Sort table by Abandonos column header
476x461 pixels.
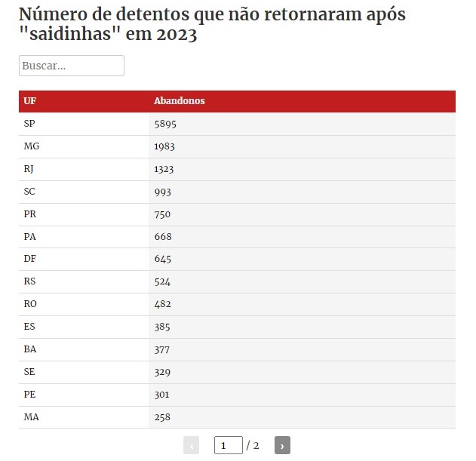180,101
